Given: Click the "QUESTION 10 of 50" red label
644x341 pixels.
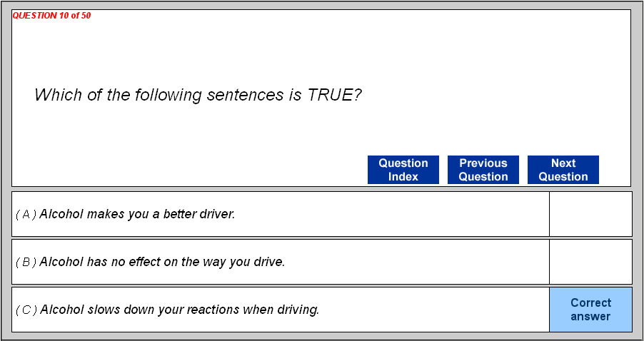Looking at the screenshot, I should (51, 16).
